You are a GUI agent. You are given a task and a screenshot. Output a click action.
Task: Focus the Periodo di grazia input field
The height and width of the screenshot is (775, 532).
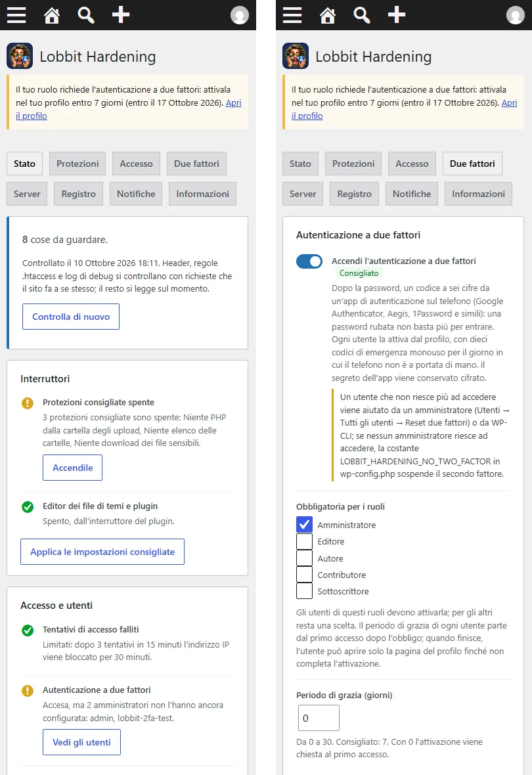(x=319, y=718)
